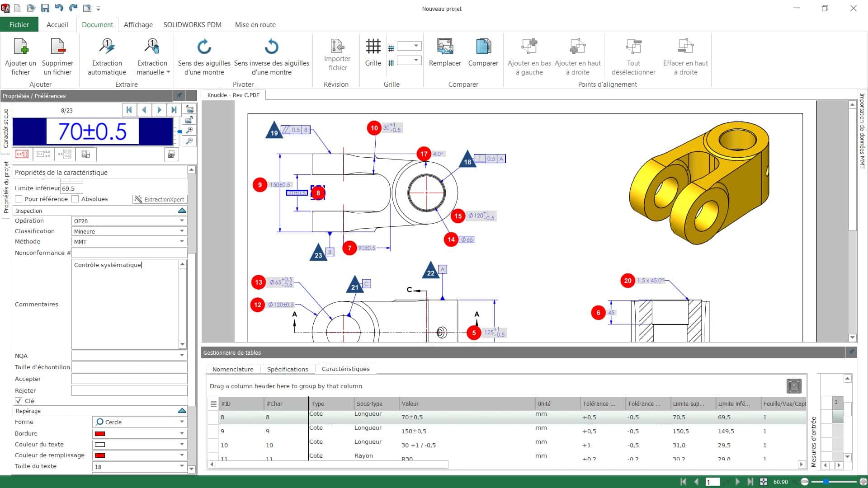868x488 pixels.
Task: Collapse the Inspection section
Action: (182, 211)
